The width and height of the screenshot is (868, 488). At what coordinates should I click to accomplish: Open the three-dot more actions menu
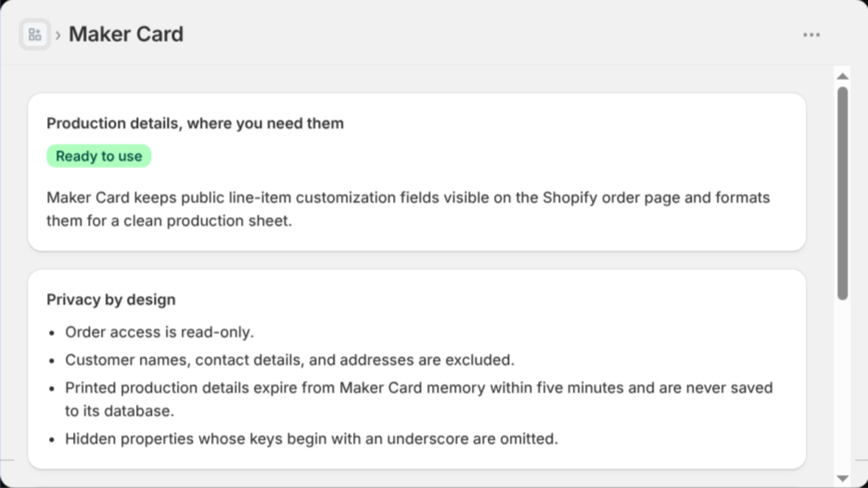811,35
